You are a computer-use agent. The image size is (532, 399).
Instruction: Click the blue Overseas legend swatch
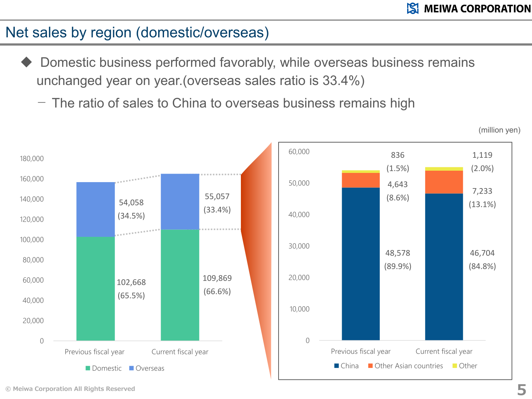[132, 368]
